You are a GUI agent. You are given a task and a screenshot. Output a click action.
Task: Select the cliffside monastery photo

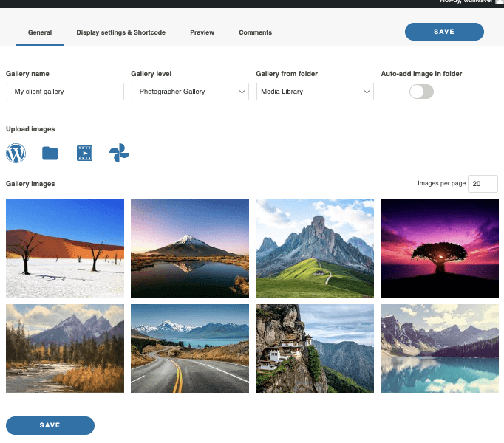pyautogui.click(x=315, y=348)
